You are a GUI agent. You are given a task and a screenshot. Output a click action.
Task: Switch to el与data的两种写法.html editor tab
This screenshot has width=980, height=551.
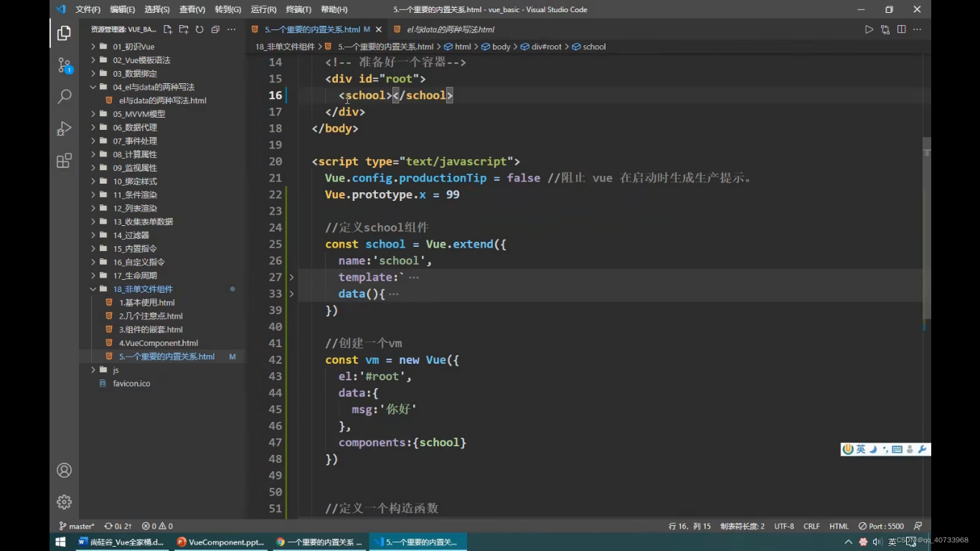coord(451,29)
